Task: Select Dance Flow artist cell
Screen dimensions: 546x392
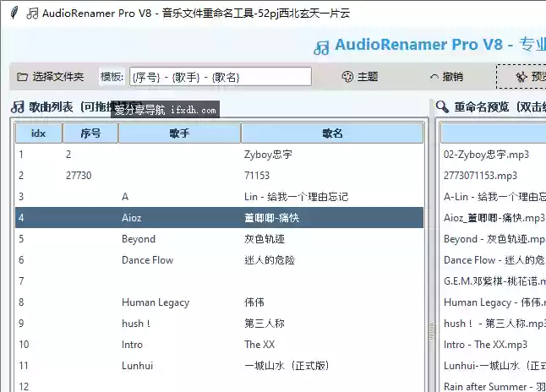Action: (x=147, y=260)
